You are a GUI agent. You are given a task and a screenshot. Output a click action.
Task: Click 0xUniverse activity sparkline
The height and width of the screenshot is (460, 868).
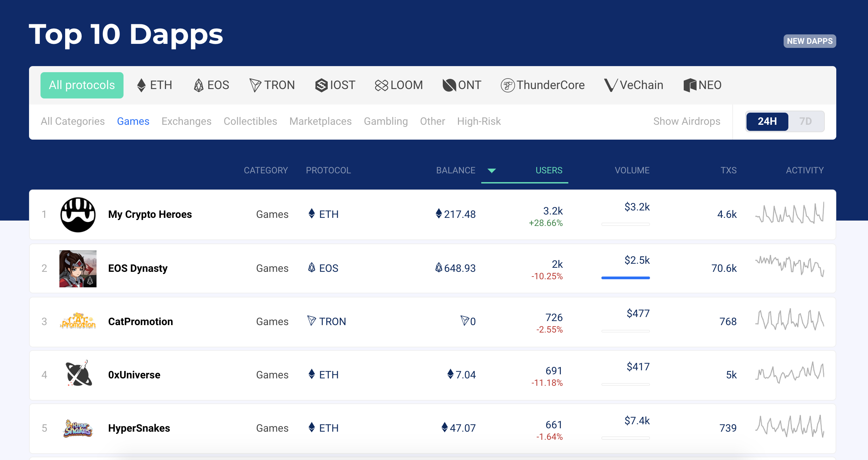coord(790,373)
